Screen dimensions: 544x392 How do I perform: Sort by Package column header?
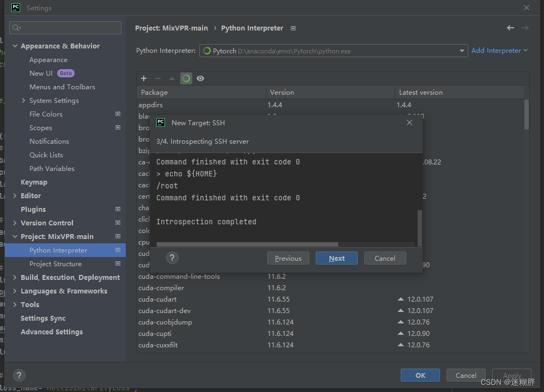(x=201, y=92)
